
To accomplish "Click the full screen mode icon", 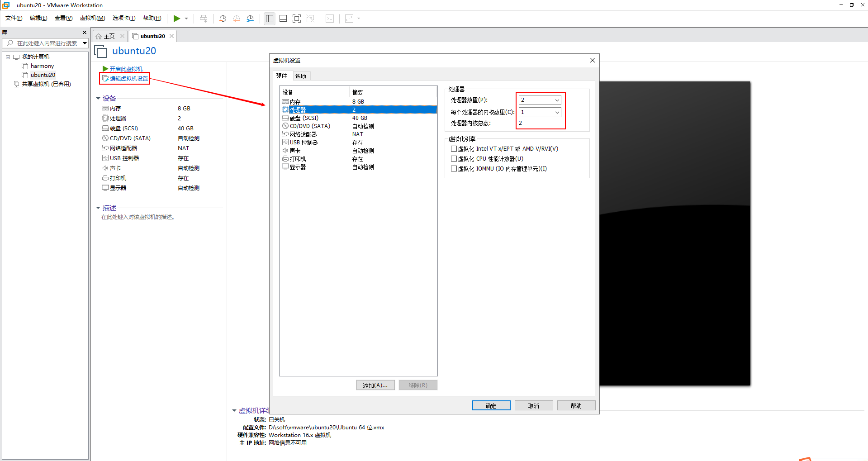I will pos(297,19).
